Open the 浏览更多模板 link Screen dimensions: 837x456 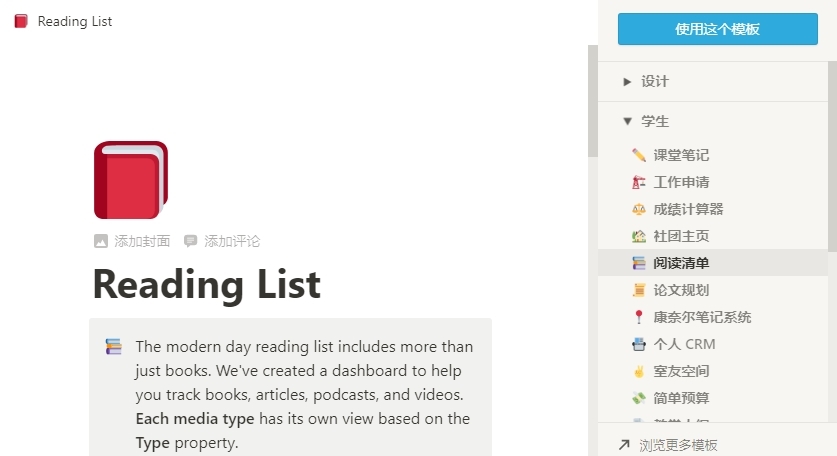coord(668,445)
